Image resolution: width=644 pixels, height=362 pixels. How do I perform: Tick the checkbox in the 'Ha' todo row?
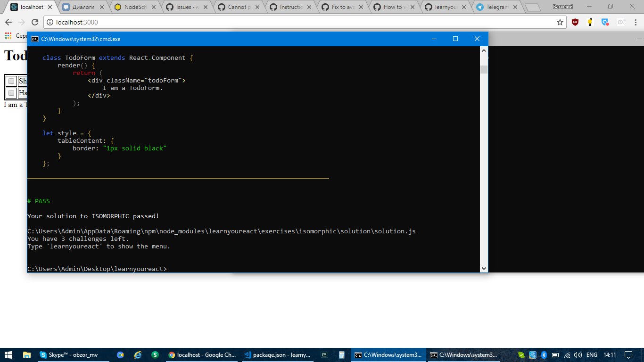(11, 93)
